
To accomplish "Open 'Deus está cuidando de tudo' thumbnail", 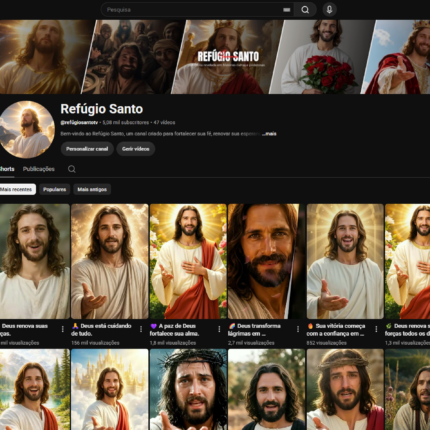I will pos(110,261).
